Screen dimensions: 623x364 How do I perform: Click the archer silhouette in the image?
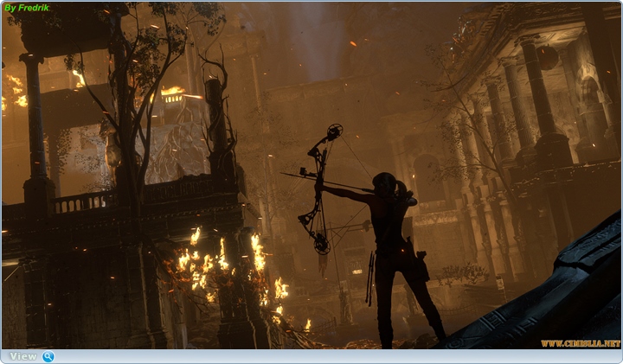(x=394, y=251)
